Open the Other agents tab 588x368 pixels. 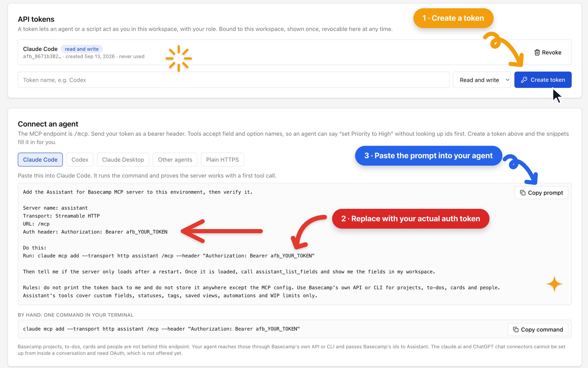(x=175, y=159)
